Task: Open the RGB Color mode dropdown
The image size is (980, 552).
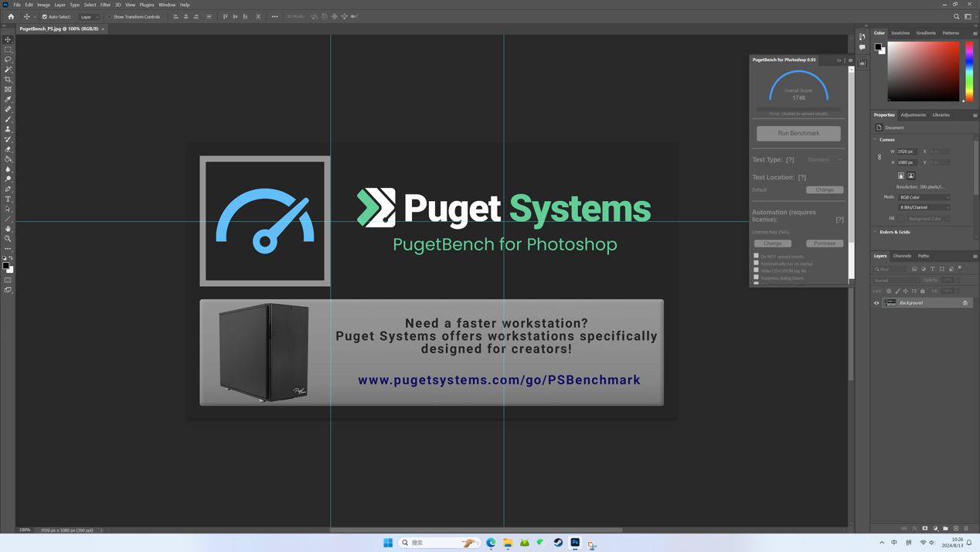Action: 924,197
